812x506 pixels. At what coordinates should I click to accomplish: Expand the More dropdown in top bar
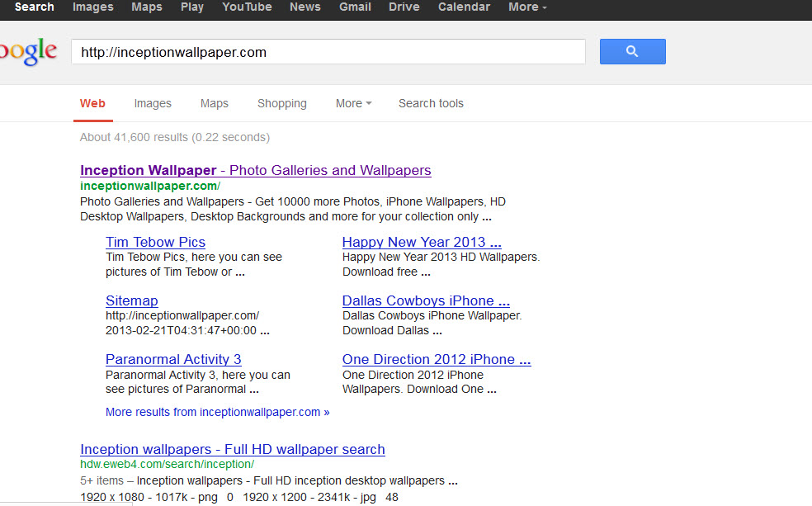point(527,7)
